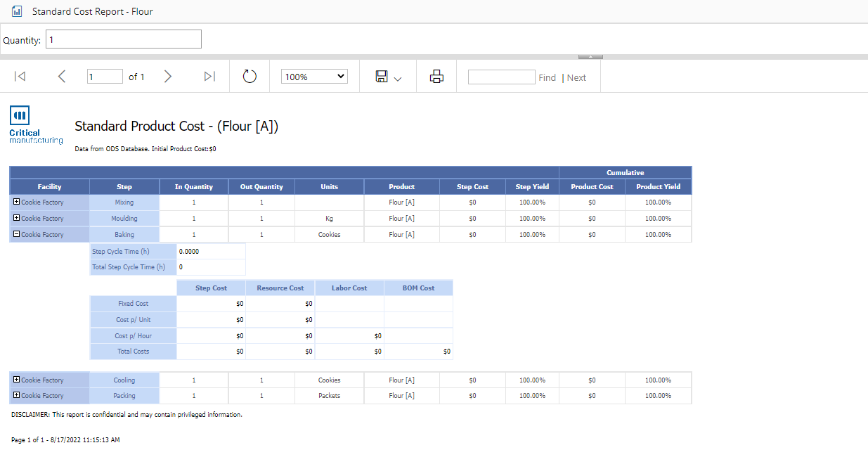Collapse the parameters panel with arrow handle

[x=590, y=56]
